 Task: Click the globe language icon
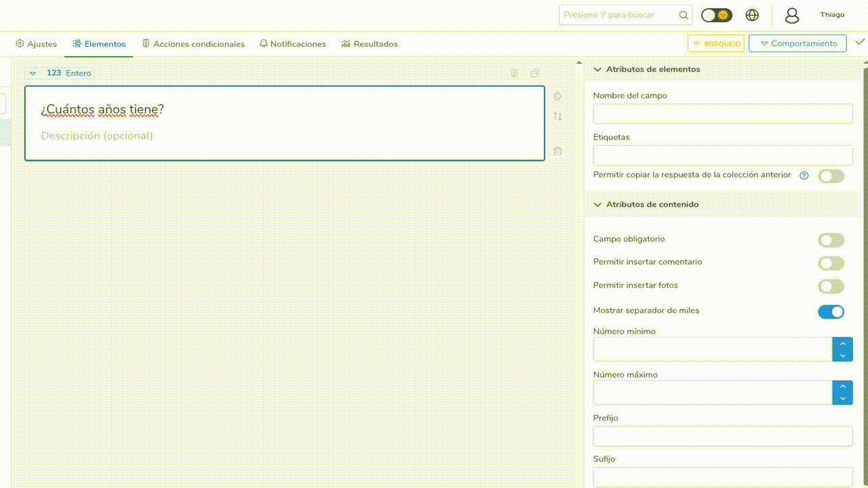coord(751,15)
